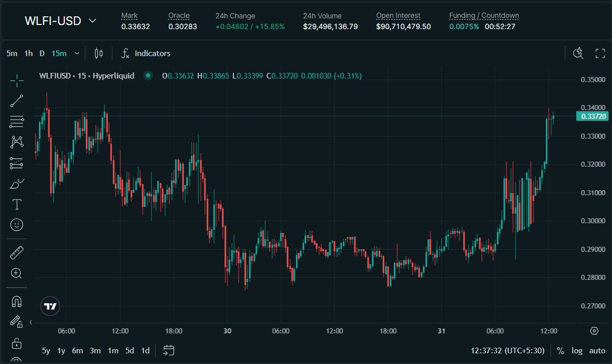Click the Oracle label in header
612x364 pixels.
(x=179, y=16)
